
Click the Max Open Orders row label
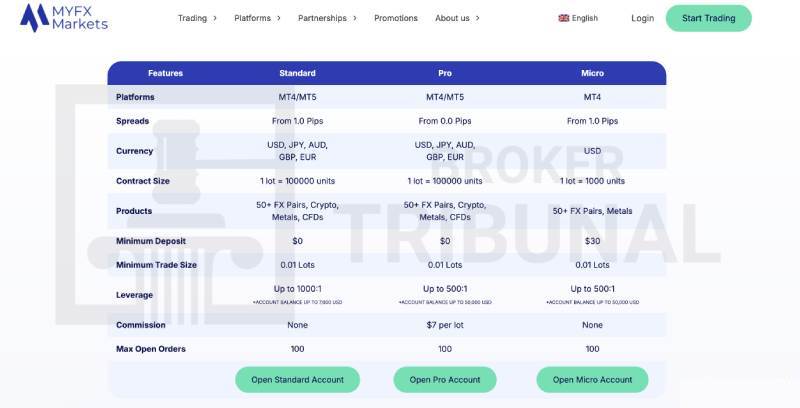coord(151,349)
